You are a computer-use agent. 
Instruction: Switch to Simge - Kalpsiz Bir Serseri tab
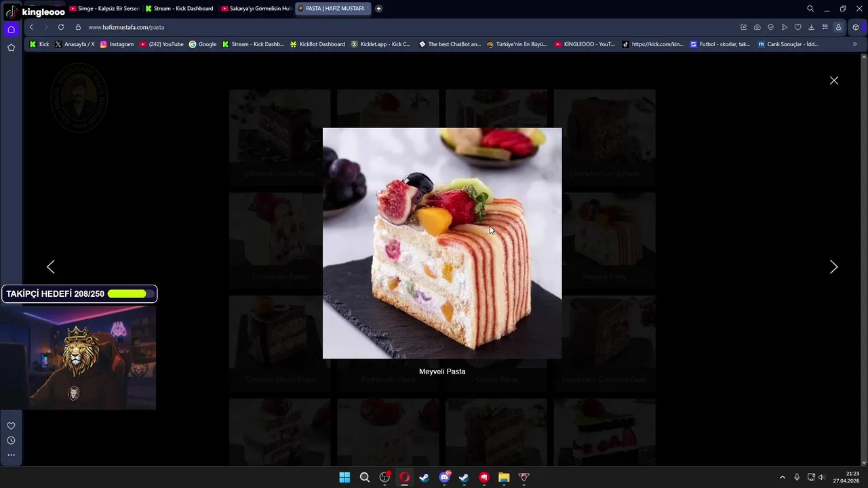[x=104, y=9]
